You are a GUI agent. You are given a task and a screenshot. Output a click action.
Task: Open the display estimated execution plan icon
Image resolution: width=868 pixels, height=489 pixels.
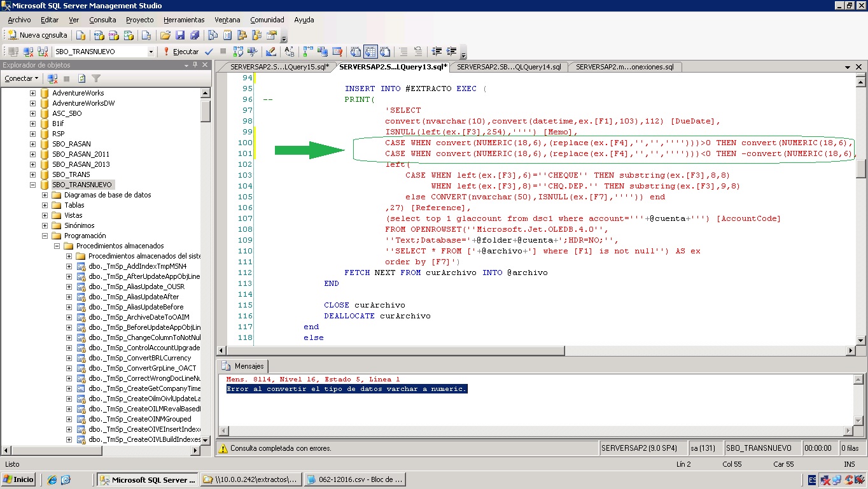tap(240, 52)
